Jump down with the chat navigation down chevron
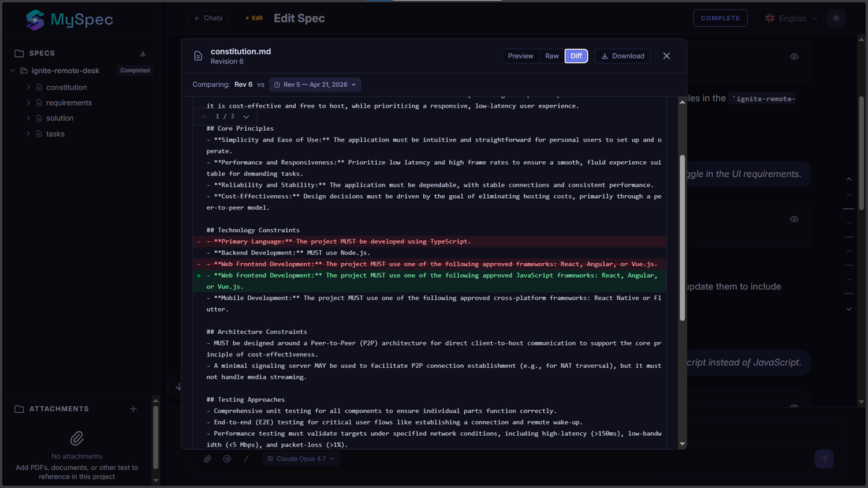Image resolution: width=868 pixels, height=488 pixels. 849,309
